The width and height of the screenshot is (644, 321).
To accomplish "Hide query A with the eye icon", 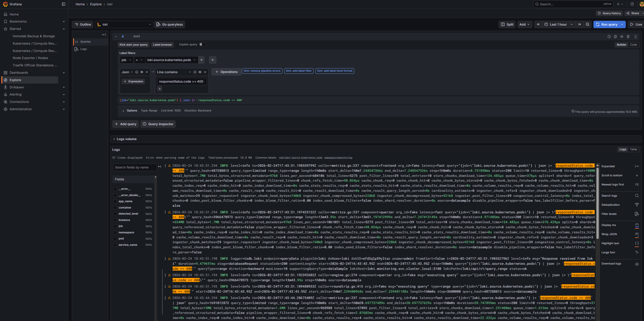I will pos(622,36).
